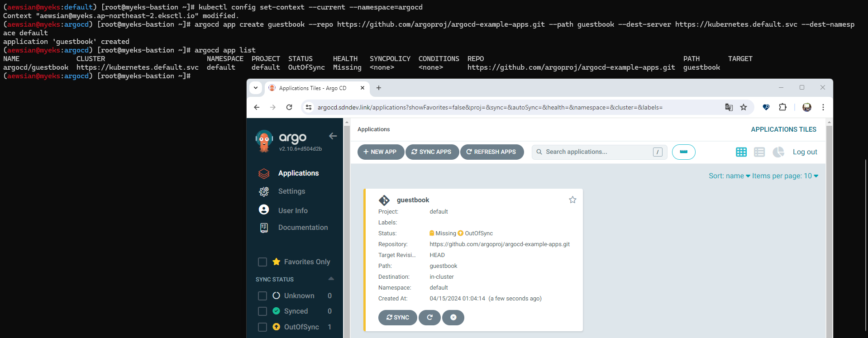The height and width of the screenshot is (338, 868).
Task: Switch to the pie chart summary view
Action: [778, 152]
